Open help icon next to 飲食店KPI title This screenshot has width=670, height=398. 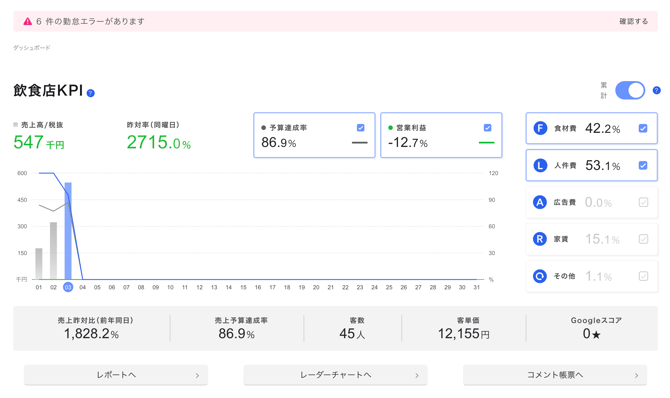pyautogui.click(x=91, y=93)
